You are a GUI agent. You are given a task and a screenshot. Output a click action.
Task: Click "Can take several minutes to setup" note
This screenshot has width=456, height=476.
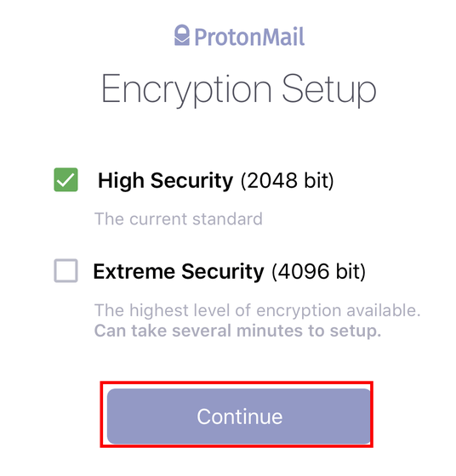click(x=237, y=331)
